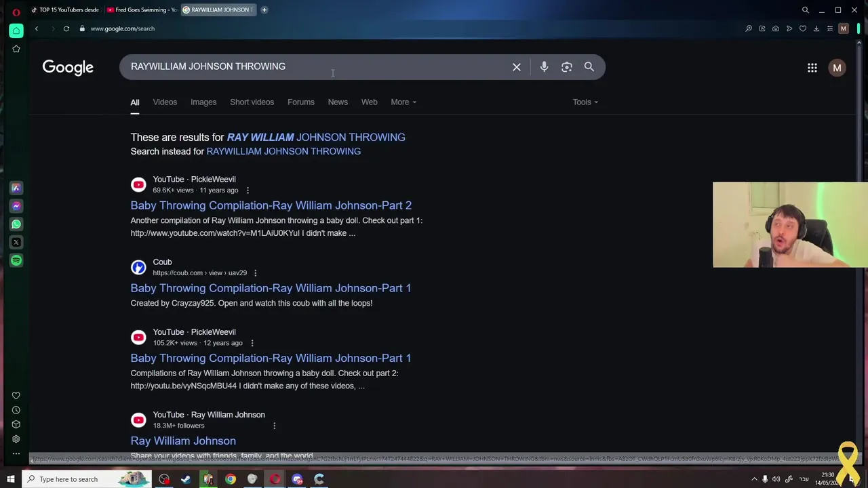Screen dimensions: 868x488
Task: Open options menu for Coub result
Action: point(255,273)
